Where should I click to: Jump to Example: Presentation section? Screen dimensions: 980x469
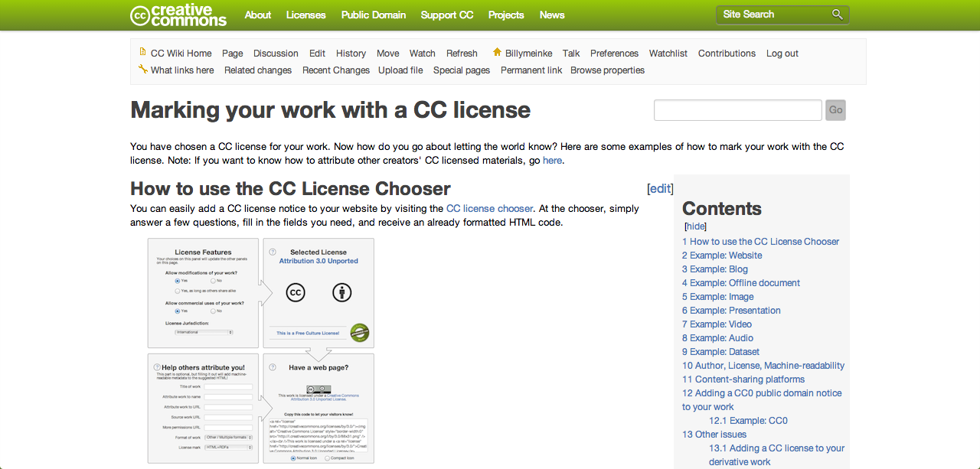pos(731,311)
